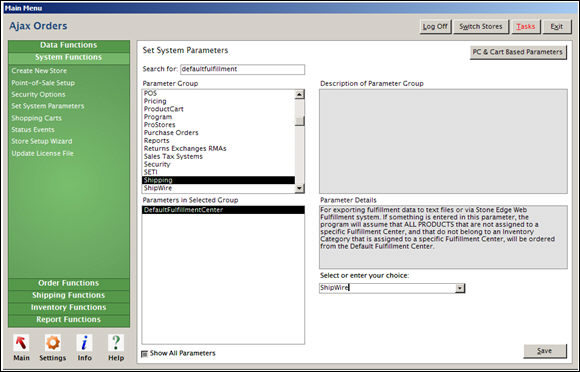Select Returns Exchanges RMAs group
Image resolution: width=580 pixels, height=372 pixels.
point(218,149)
